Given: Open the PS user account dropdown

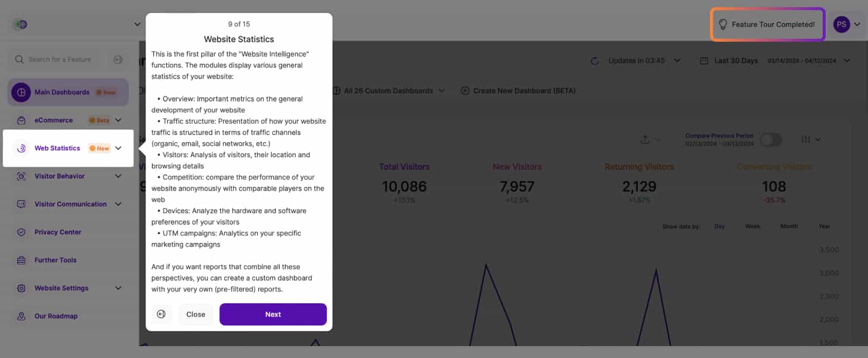Looking at the screenshot, I should 847,24.
